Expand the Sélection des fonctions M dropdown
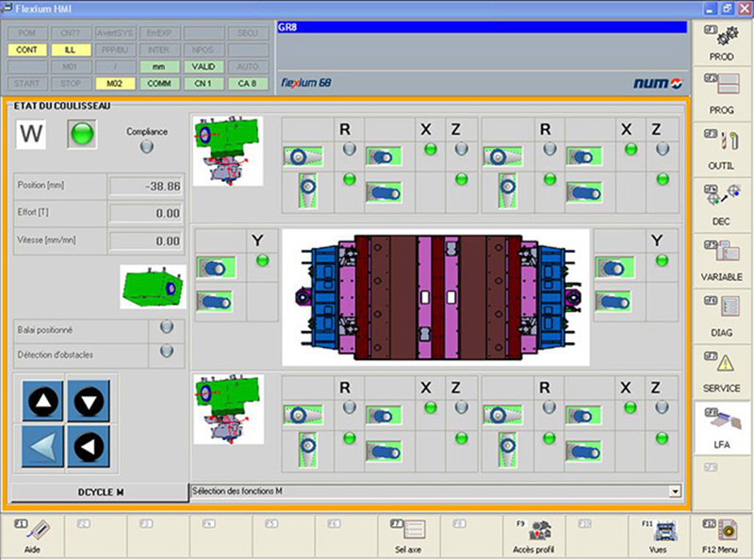754x560 pixels. (x=674, y=491)
